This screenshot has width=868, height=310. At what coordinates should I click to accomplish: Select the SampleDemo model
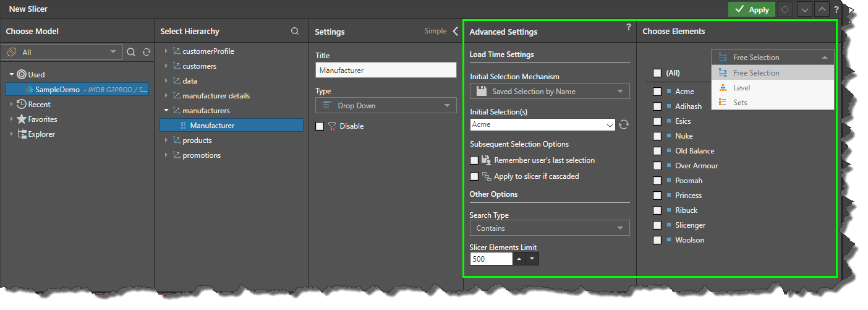click(x=57, y=90)
